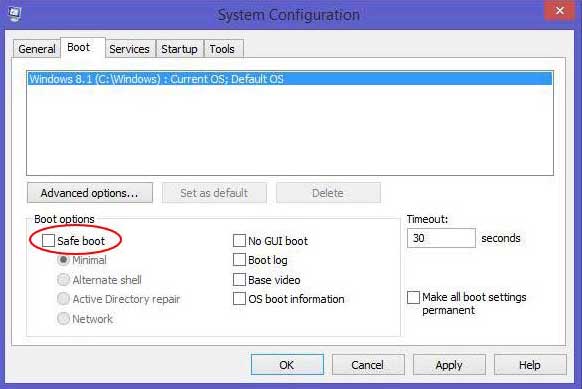Apply the boot settings
This screenshot has width=582, height=389.
tap(449, 365)
